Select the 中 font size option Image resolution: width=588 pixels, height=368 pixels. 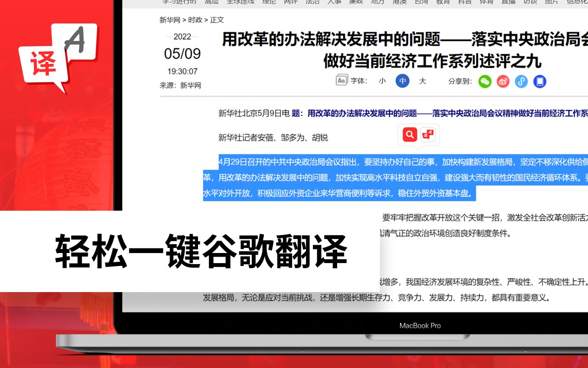tap(402, 81)
